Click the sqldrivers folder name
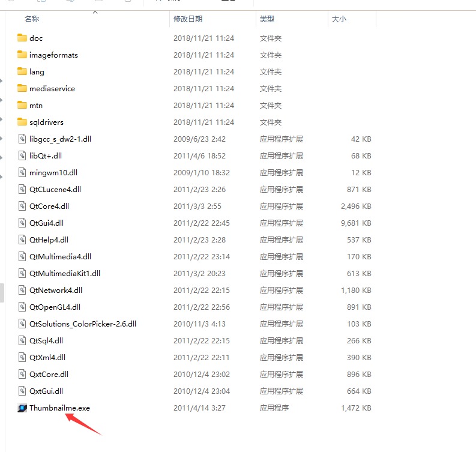The width and height of the screenshot is (476, 452). (x=46, y=122)
